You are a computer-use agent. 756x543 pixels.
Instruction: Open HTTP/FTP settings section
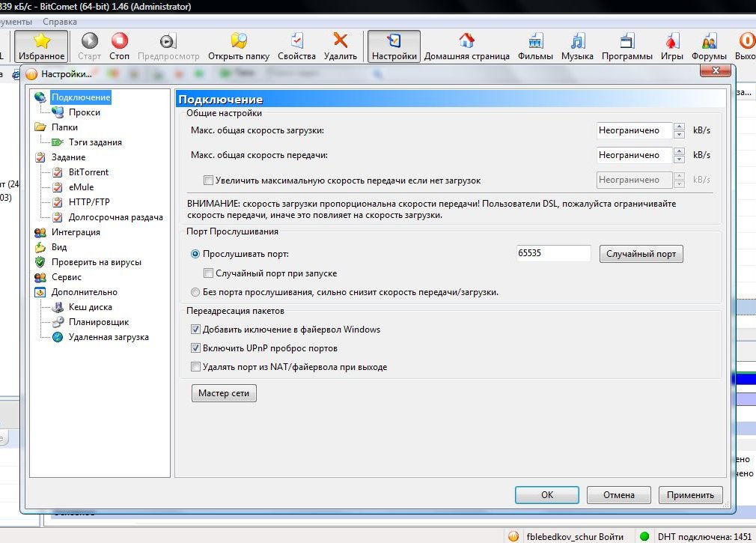point(89,202)
